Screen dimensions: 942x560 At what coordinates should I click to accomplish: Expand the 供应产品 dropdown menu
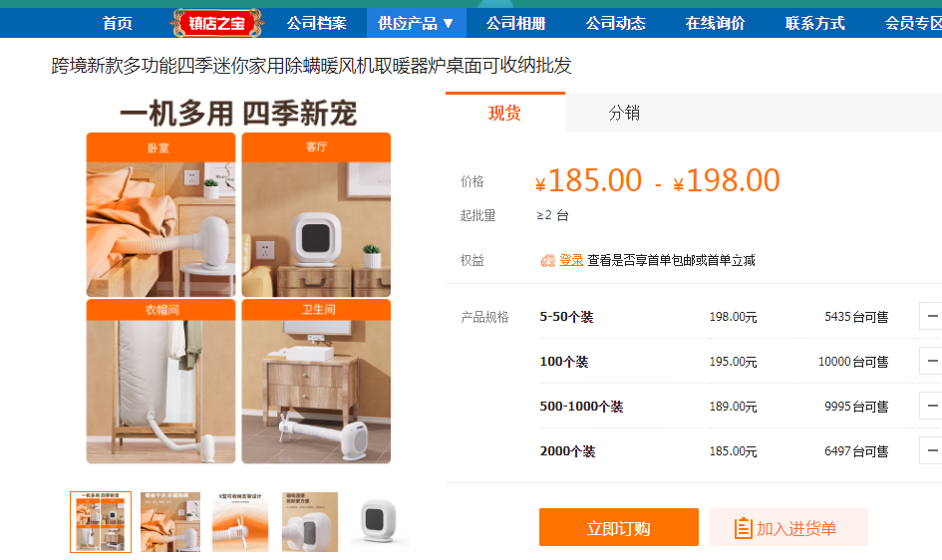tap(416, 23)
